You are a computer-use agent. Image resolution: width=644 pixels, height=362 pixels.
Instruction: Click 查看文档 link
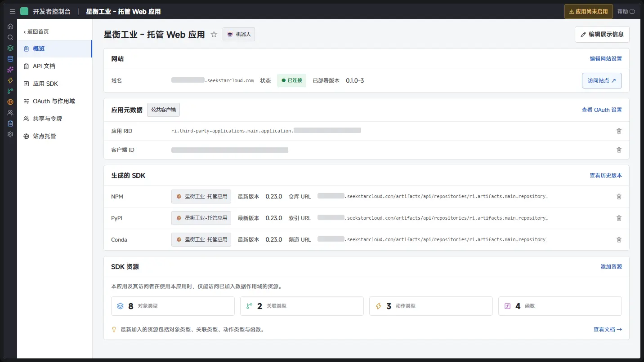(x=608, y=329)
